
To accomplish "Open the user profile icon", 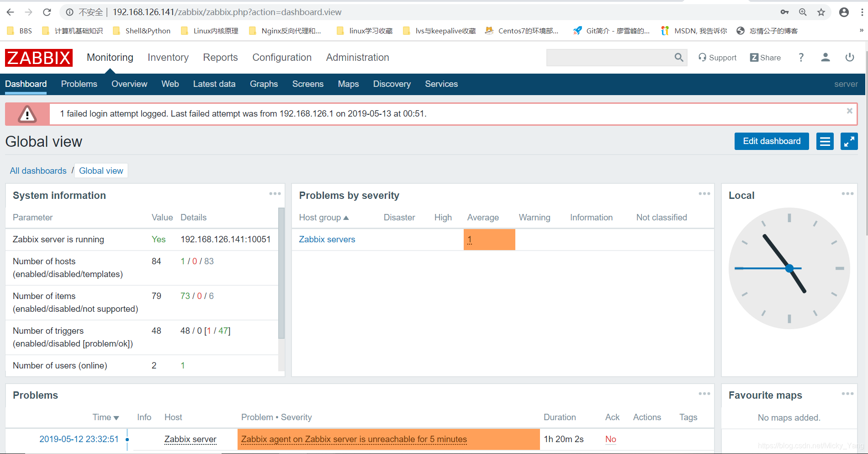I will 825,58.
